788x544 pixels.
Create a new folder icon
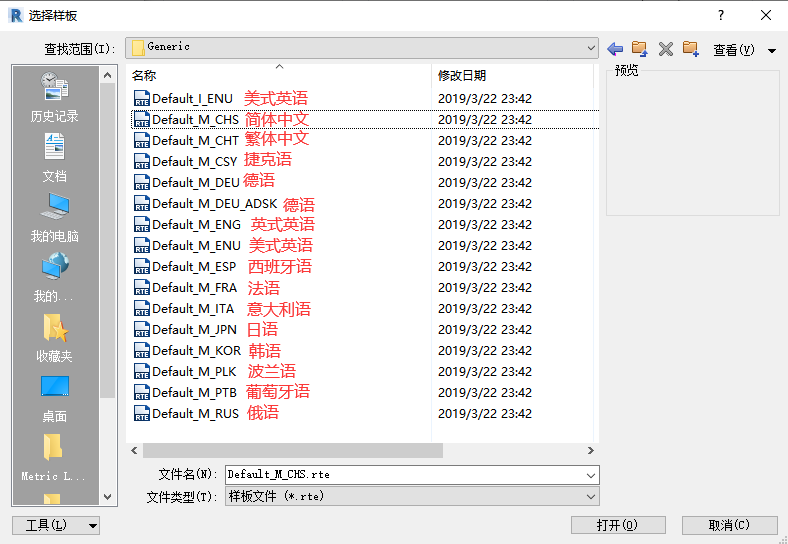[x=691, y=49]
